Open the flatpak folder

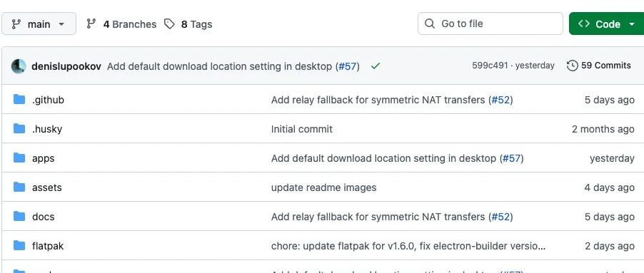click(48, 246)
